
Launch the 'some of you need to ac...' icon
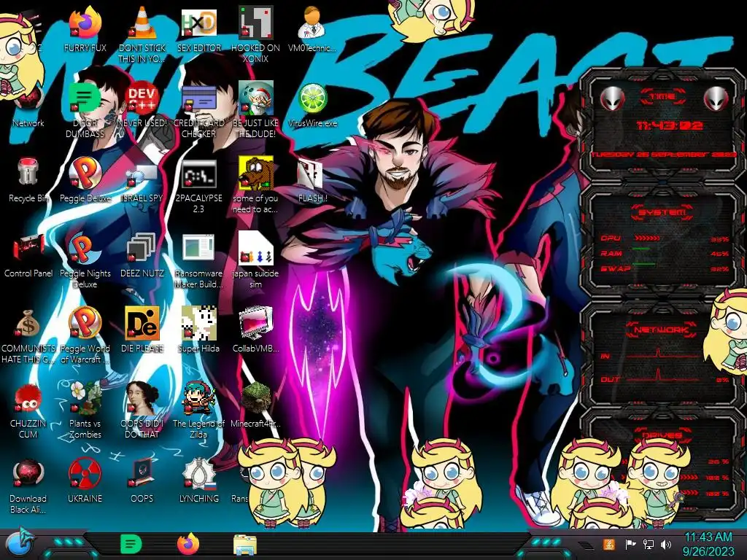tap(256, 174)
